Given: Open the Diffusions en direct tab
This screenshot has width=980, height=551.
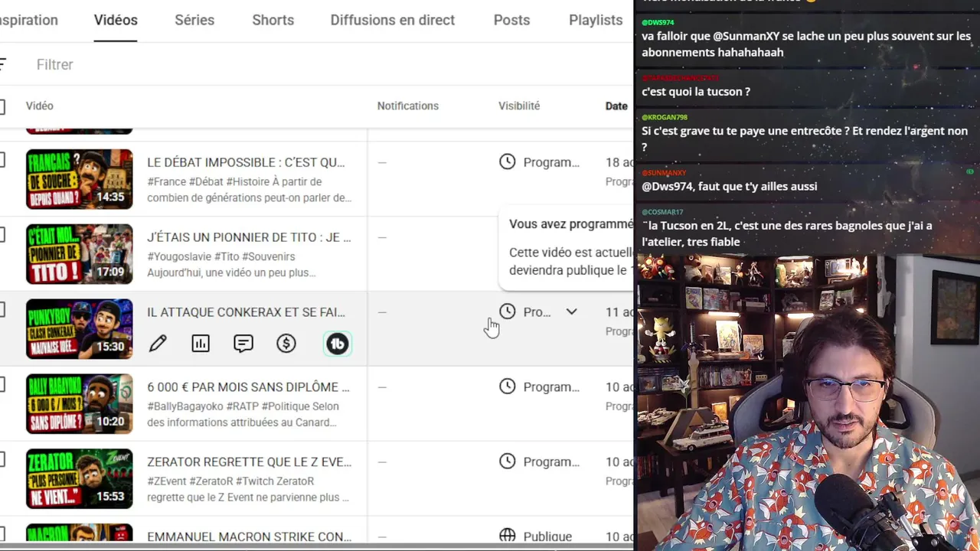Looking at the screenshot, I should click(393, 20).
